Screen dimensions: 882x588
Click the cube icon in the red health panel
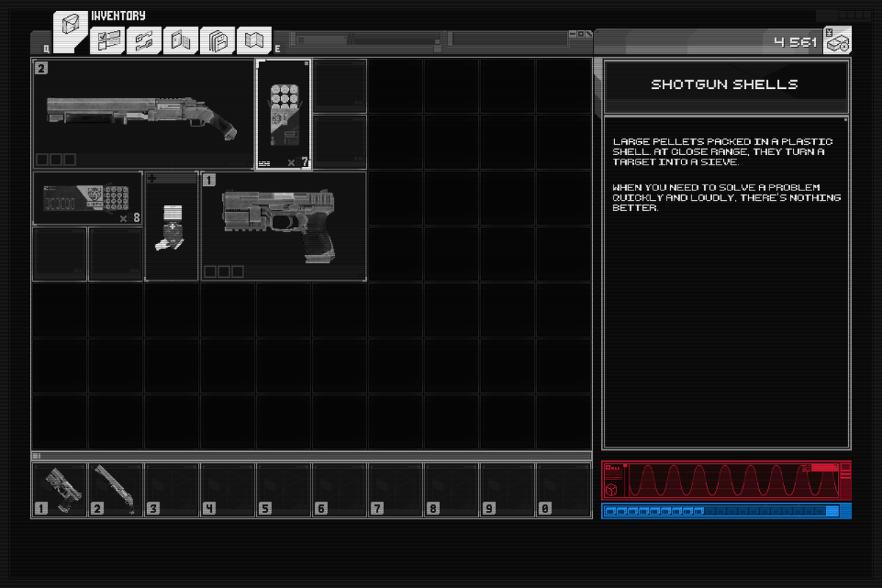pyautogui.click(x=611, y=490)
